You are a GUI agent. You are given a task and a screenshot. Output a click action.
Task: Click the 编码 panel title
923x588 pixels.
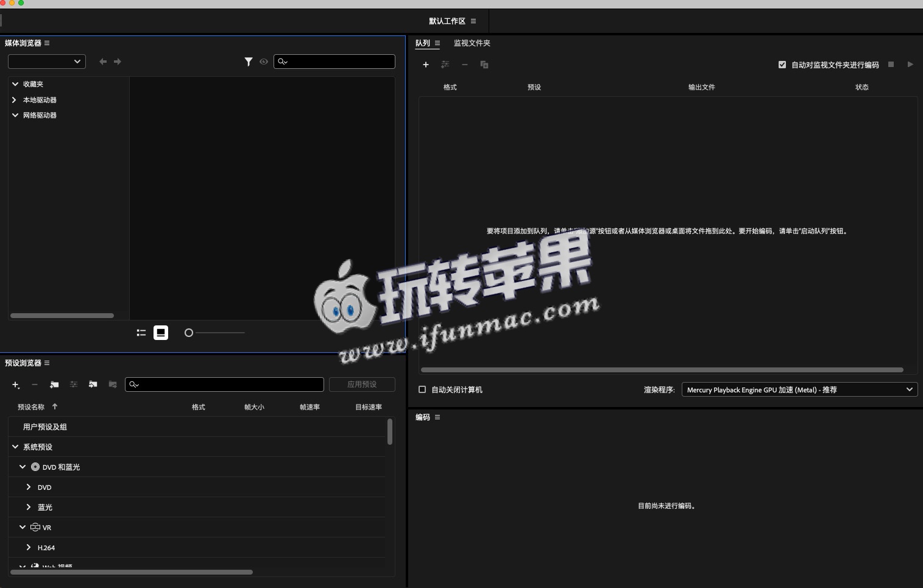[x=423, y=417]
